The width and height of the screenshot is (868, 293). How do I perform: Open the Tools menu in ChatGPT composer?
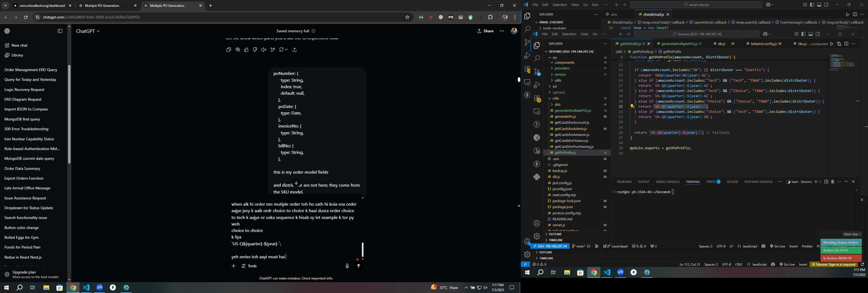point(249,266)
